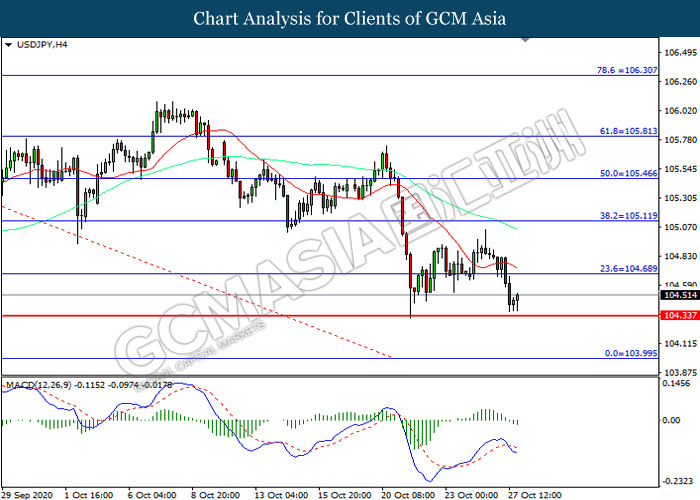The height and width of the screenshot is (500, 700).
Task: Click price scale value 106.260
Action: coord(680,82)
